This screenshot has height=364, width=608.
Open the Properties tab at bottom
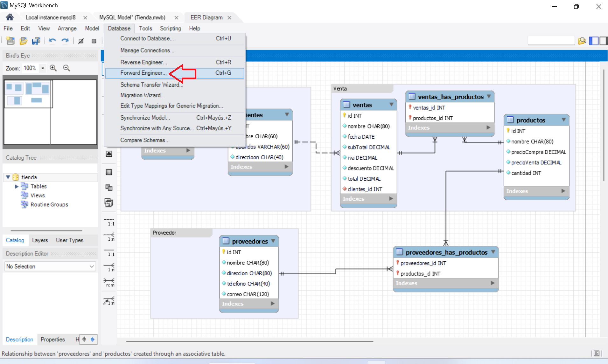coord(52,340)
